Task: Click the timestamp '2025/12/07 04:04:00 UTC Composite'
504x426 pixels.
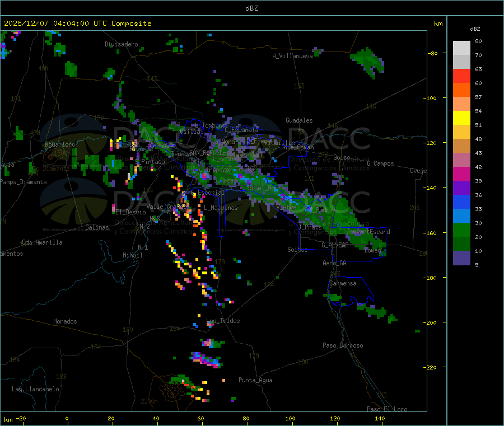Action: click(77, 24)
